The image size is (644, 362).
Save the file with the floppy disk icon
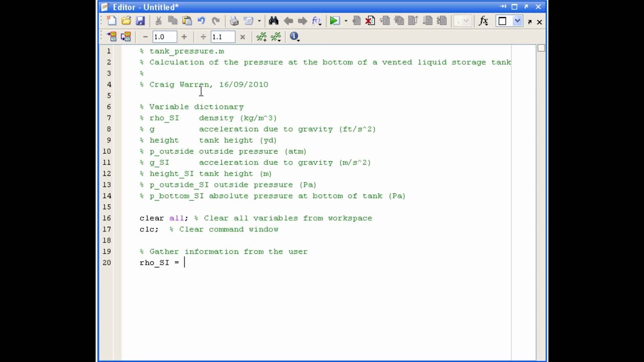click(140, 21)
